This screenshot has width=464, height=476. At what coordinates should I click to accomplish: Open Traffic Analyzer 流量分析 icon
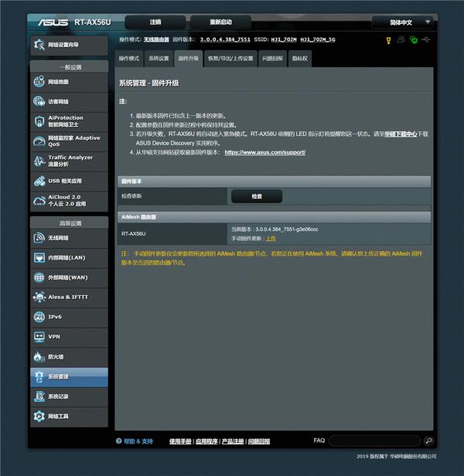(39, 161)
